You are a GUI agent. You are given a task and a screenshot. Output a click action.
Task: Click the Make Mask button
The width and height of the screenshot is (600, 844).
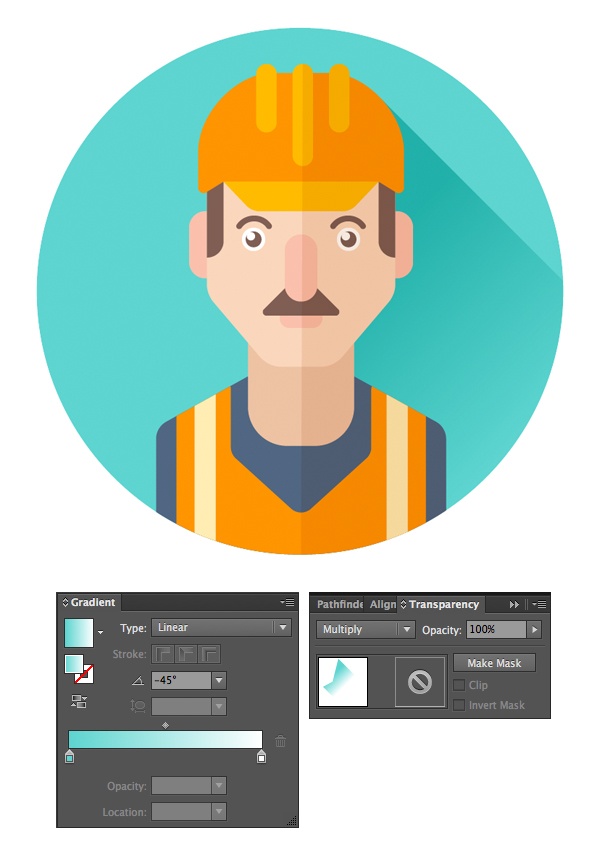(x=494, y=663)
